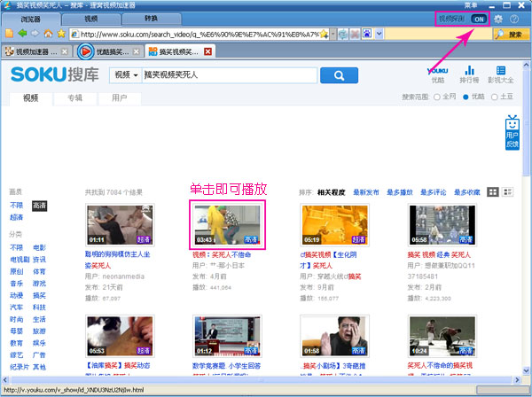The width and height of the screenshot is (532, 397).
Task: Sort results by 最多收藏
Action: [x=467, y=192]
